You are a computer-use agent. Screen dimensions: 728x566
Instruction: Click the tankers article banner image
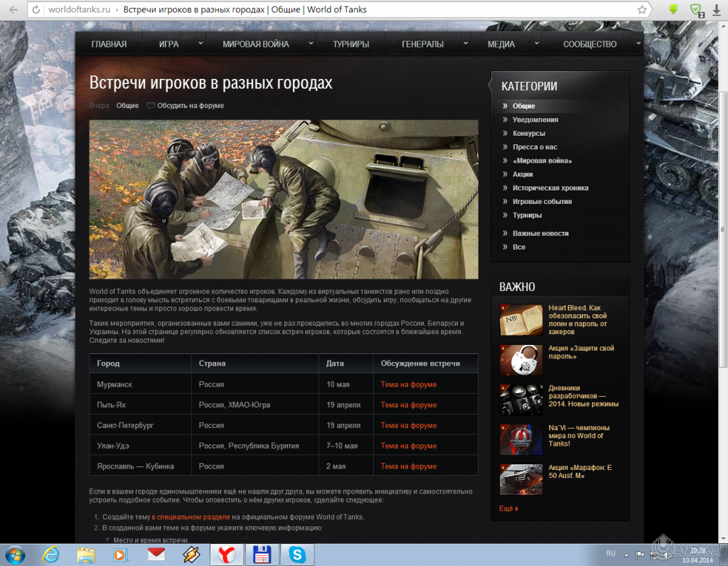pyautogui.click(x=284, y=200)
